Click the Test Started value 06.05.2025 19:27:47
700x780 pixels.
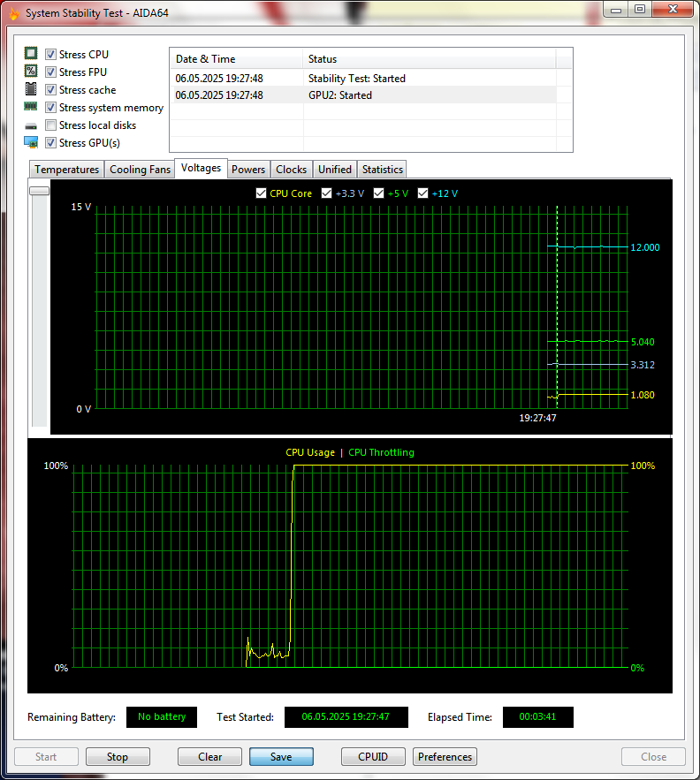point(346,716)
